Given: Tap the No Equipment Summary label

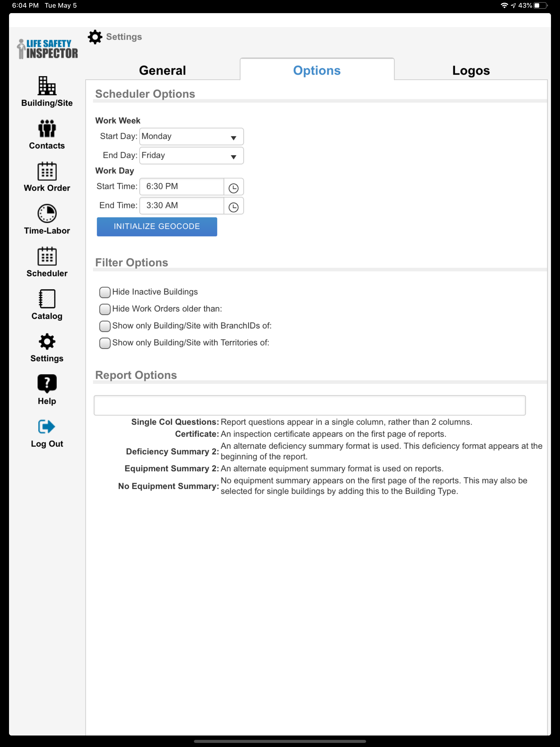Looking at the screenshot, I should click(x=168, y=486).
